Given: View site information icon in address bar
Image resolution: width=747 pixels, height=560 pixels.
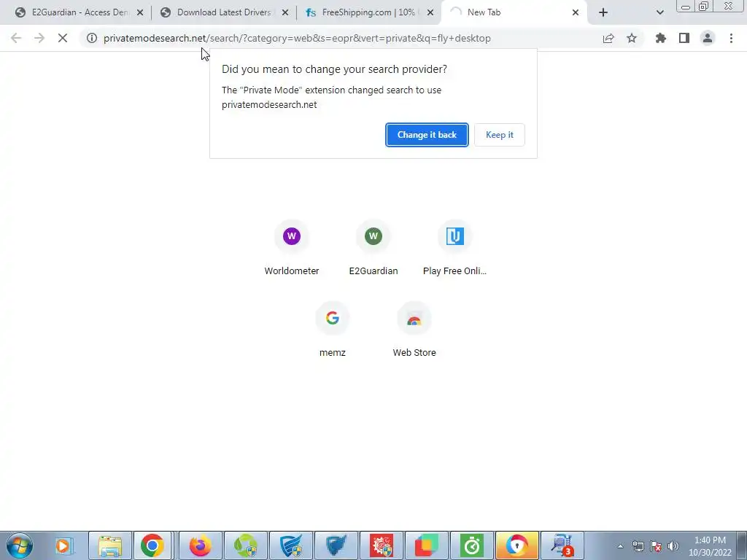Looking at the screenshot, I should point(92,38).
